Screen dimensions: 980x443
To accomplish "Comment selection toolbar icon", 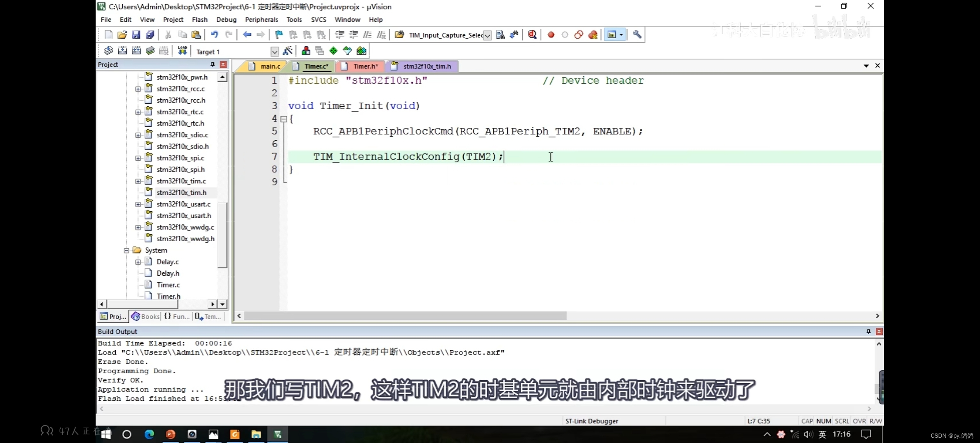I will (367, 35).
